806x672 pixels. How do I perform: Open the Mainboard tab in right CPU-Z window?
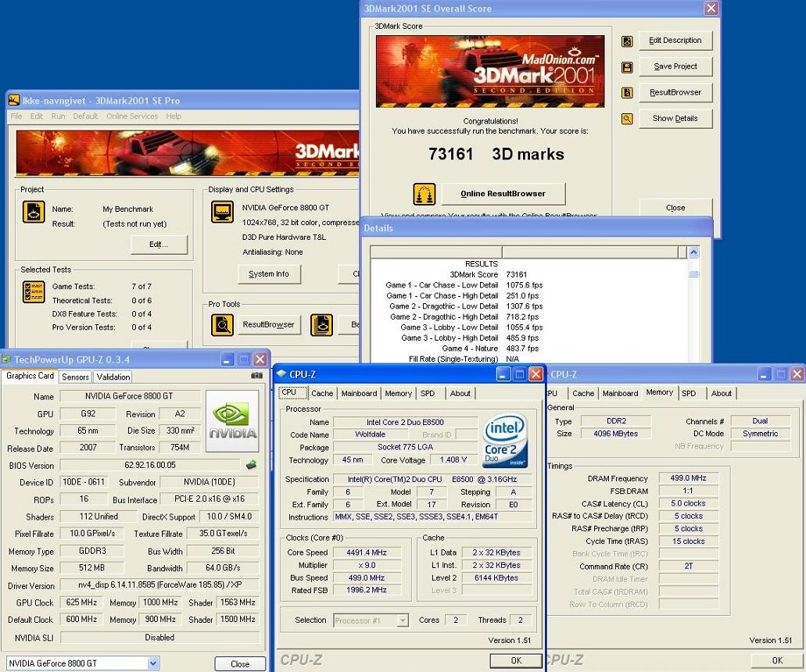click(621, 393)
